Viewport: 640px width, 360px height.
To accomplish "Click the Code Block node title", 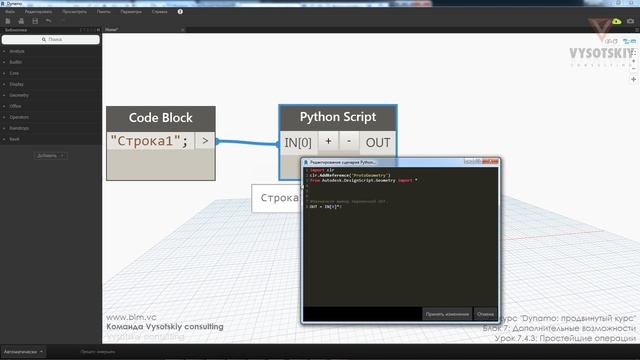I will [160, 118].
